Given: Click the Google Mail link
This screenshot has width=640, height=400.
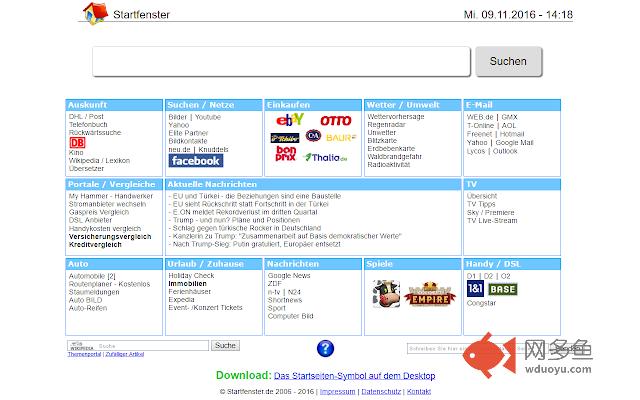Looking at the screenshot, I should click(x=514, y=143).
